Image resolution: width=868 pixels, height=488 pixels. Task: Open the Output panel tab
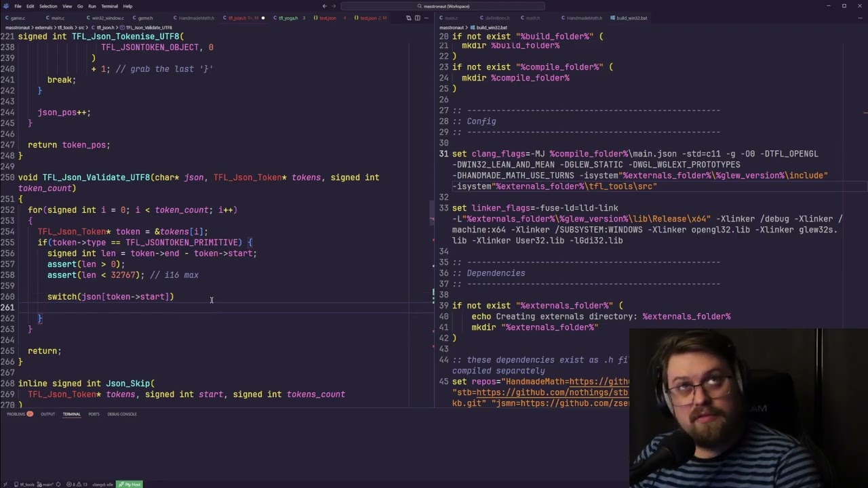pos(47,414)
